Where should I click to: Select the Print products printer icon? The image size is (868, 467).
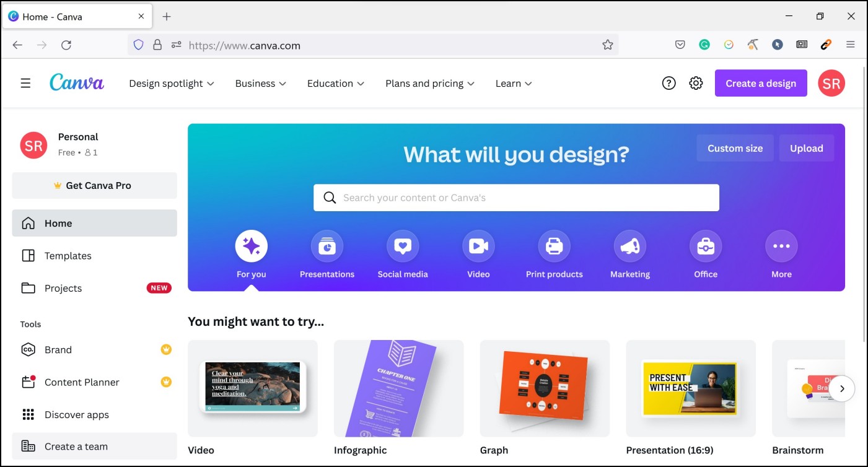tap(554, 247)
